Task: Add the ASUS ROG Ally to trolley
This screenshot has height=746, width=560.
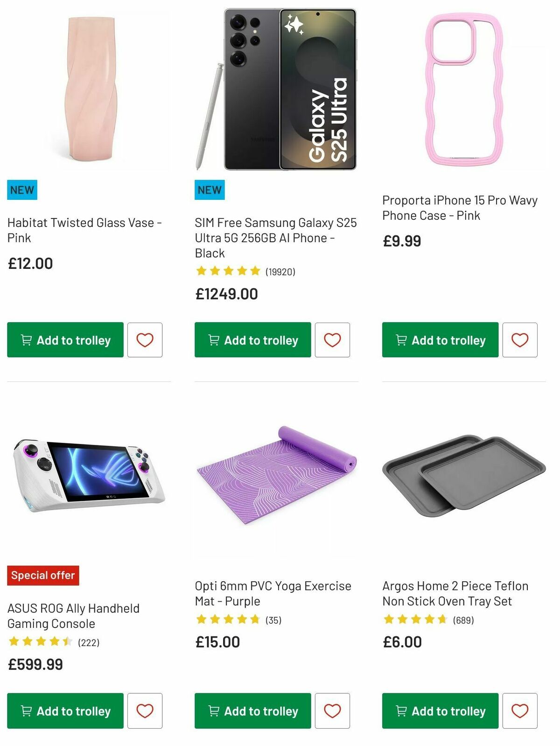Action: click(64, 711)
